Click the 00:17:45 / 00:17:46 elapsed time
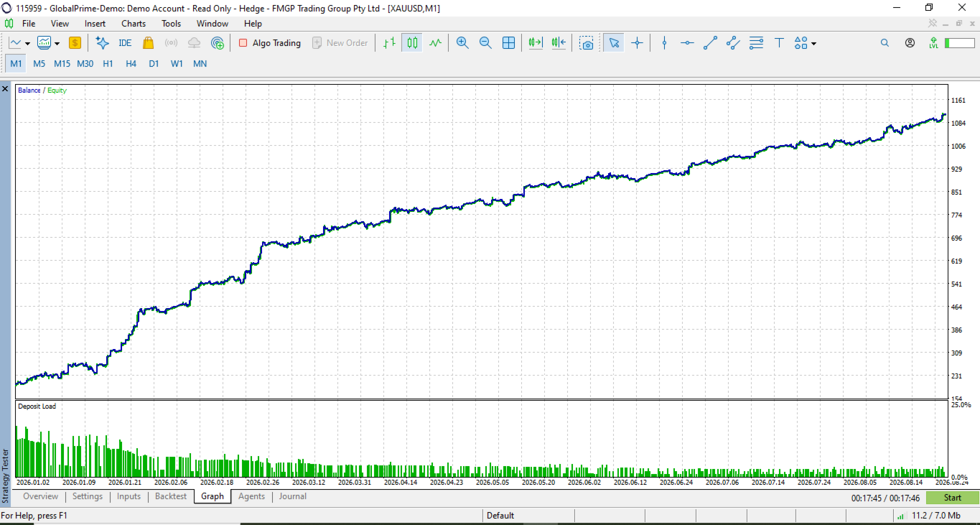980x525 pixels. (x=885, y=498)
